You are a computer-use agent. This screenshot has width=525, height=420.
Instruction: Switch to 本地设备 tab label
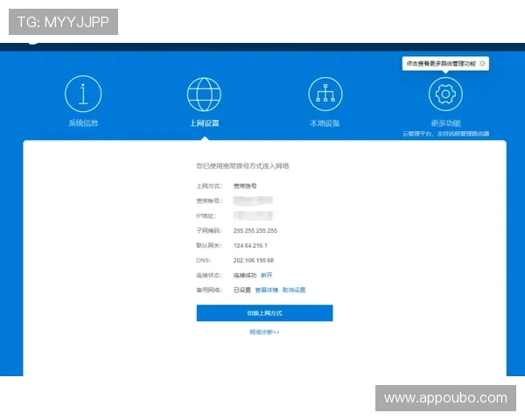click(325, 123)
